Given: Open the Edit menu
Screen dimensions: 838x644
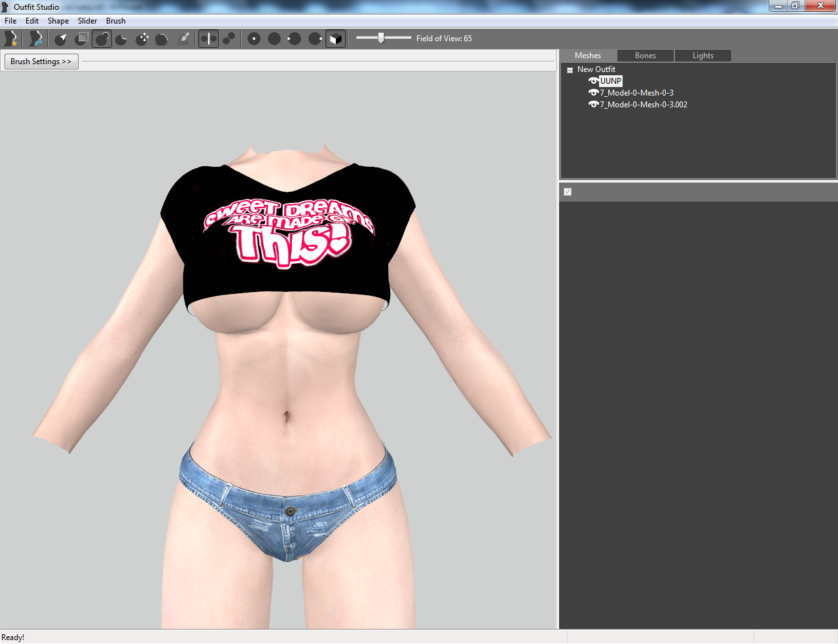Looking at the screenshot, I should [x=32, y=21].
